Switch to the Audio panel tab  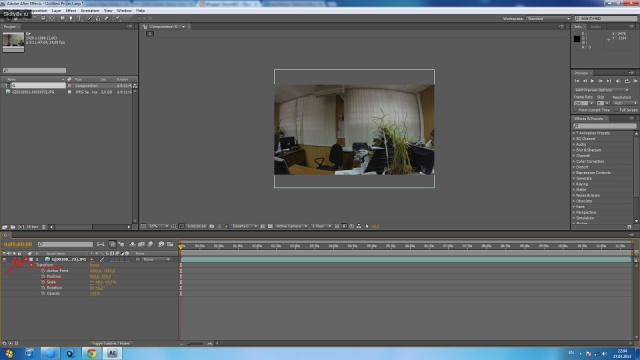click(596, 27)
